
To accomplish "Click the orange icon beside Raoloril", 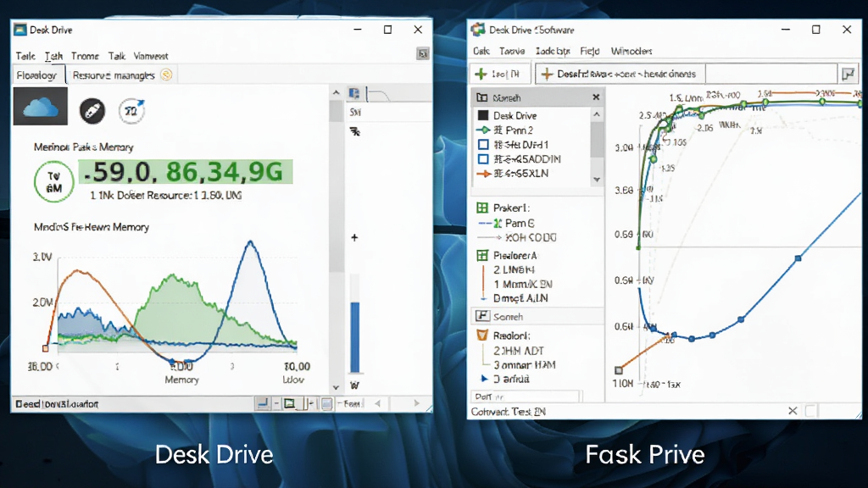I will click(x=482, y=335).
